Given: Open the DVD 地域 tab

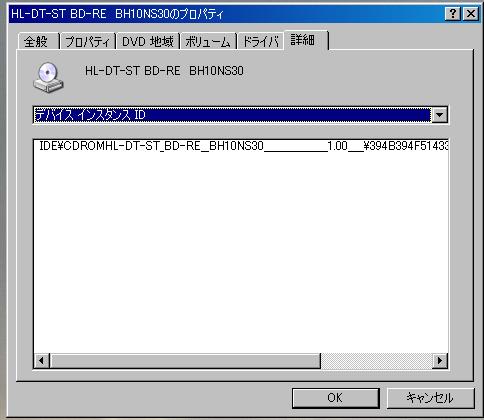Looking at the screenshot, I should click(x=148, y=41).
